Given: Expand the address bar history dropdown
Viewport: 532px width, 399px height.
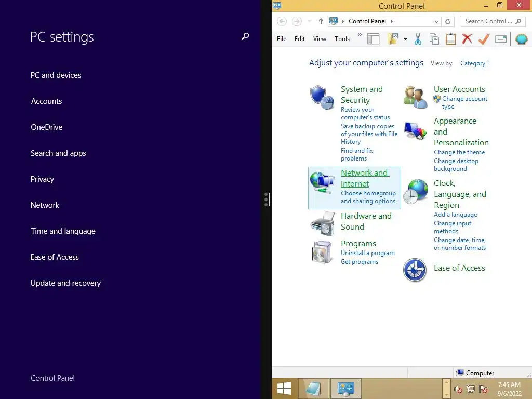Looking at the screenshot, I should click(436, 21).
